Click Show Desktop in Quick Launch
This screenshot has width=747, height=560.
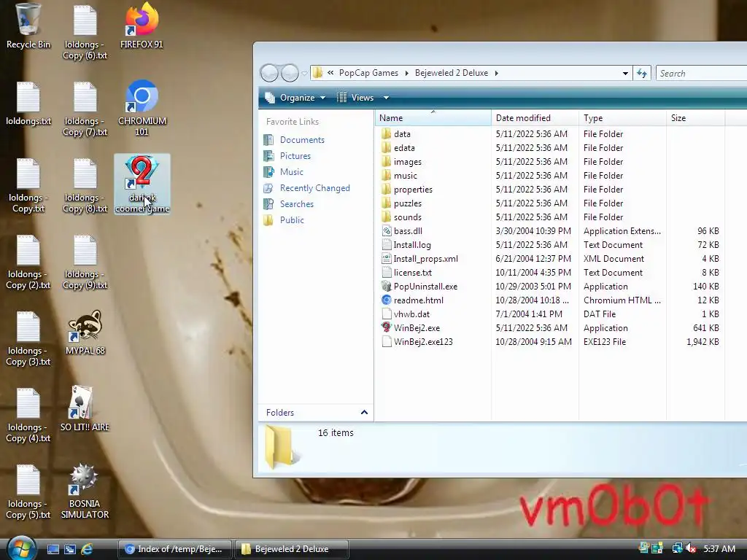[x=53, y=549]
